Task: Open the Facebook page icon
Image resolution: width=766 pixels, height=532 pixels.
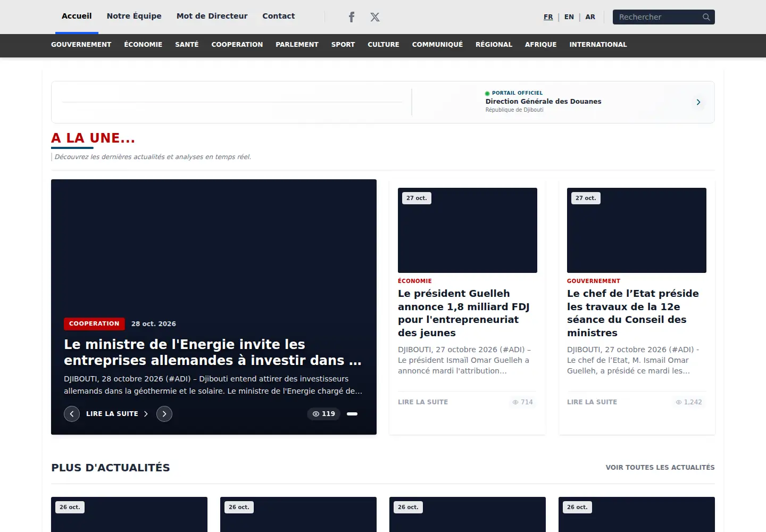Action: click(x=352, y=17)
